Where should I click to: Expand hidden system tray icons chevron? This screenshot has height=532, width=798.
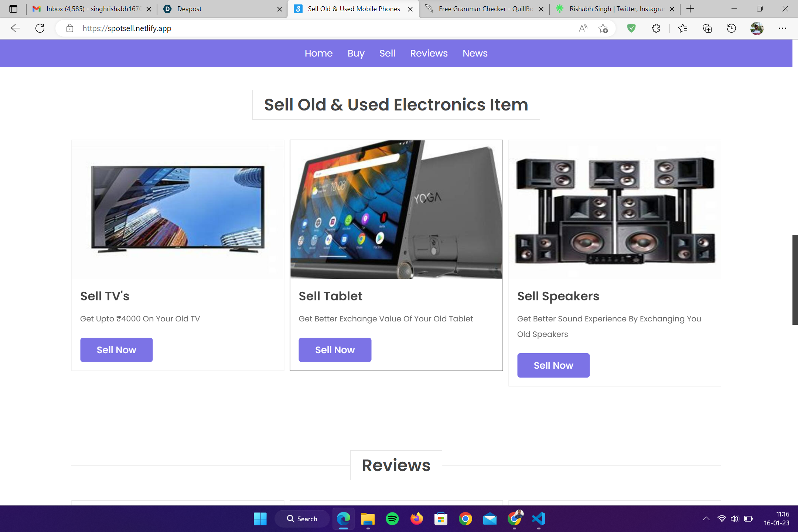pyautogui.click(x=706, y=519)
